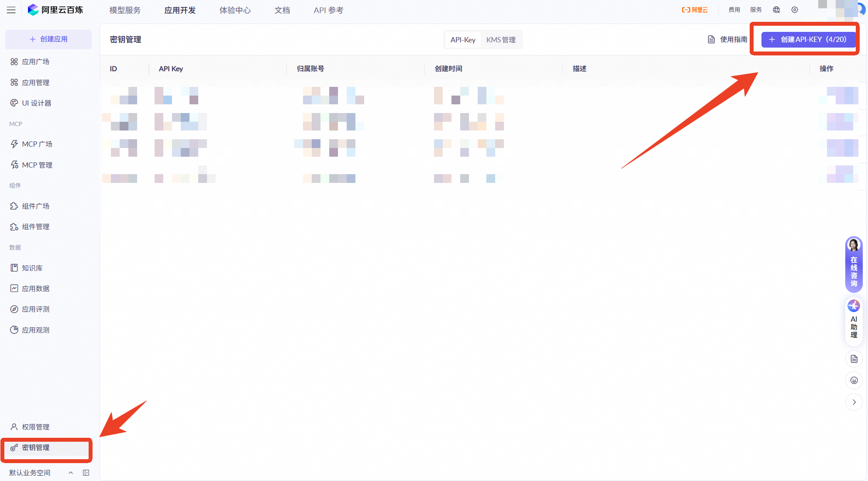
Task: Select the API-Key tab
Action: (x=463, y=40)
